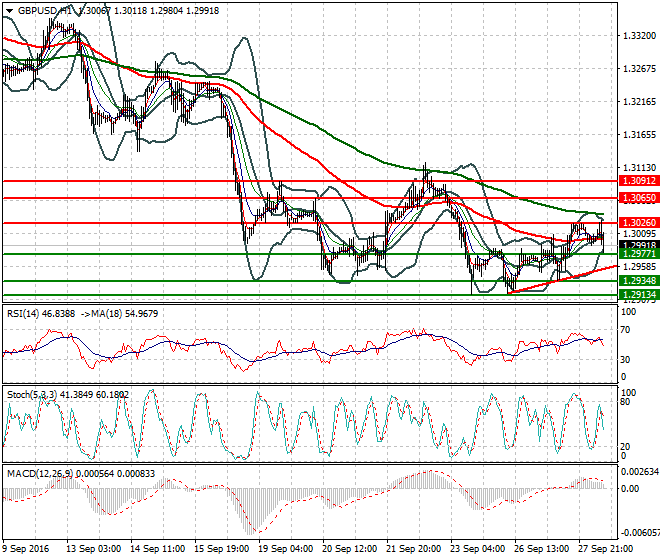Click the 23 Sep 04:00 time axis label
660x560 pixels.
click(x=477, y=549)
